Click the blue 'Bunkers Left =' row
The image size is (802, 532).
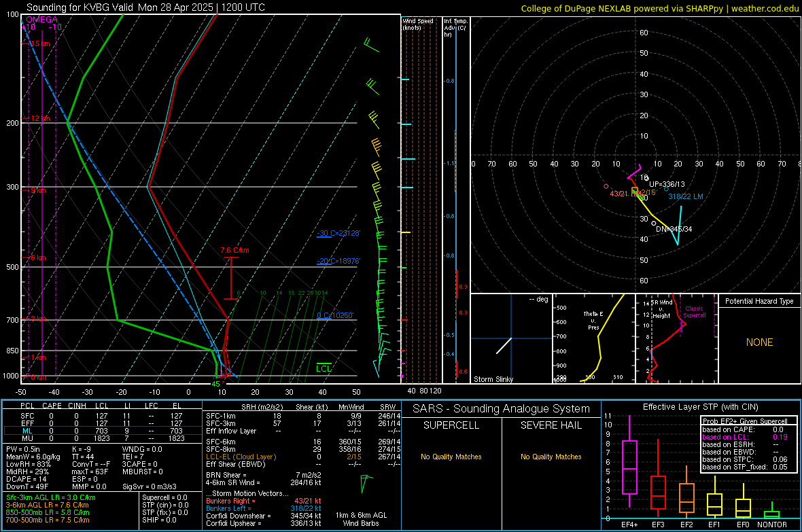tap(264, 508)
